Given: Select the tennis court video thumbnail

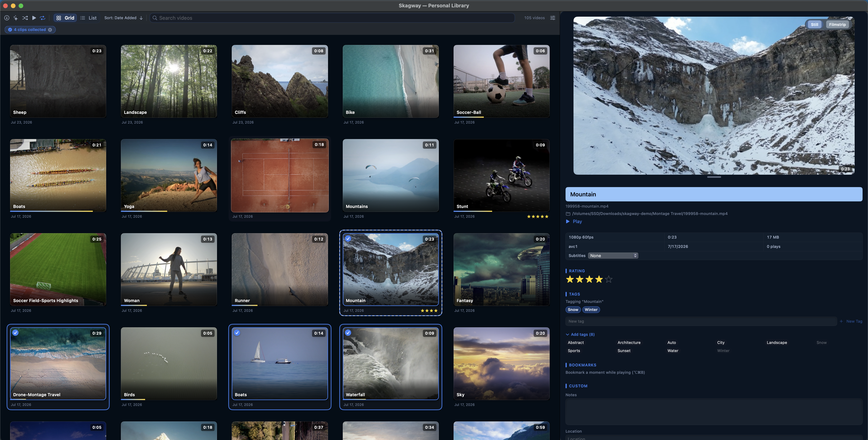Looking at the screenshot, I should pyautogui.click(x=280, y=175).
